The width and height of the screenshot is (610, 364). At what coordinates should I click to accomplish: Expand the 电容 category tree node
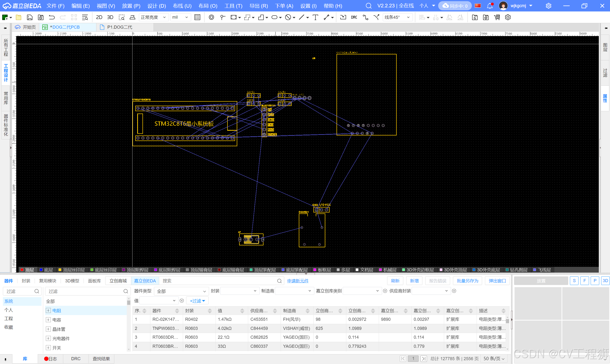pyautogui.click(x=48, y=320)
